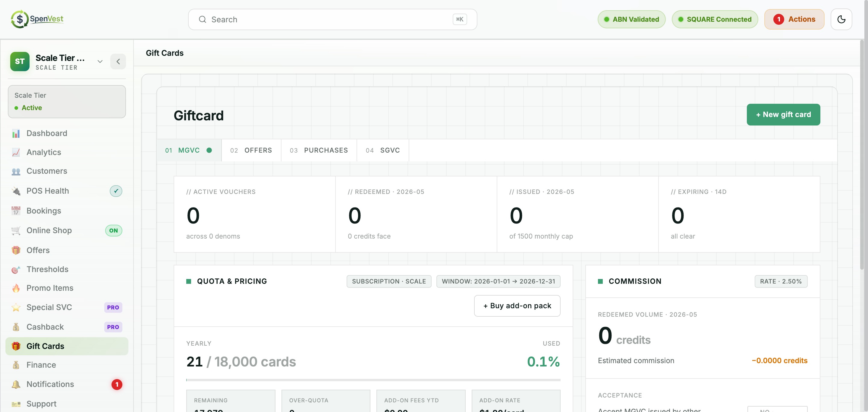Click the EXPIRING · 14D stat card
The width and height of the screenshot is (868, 412).
click(739, 214)
